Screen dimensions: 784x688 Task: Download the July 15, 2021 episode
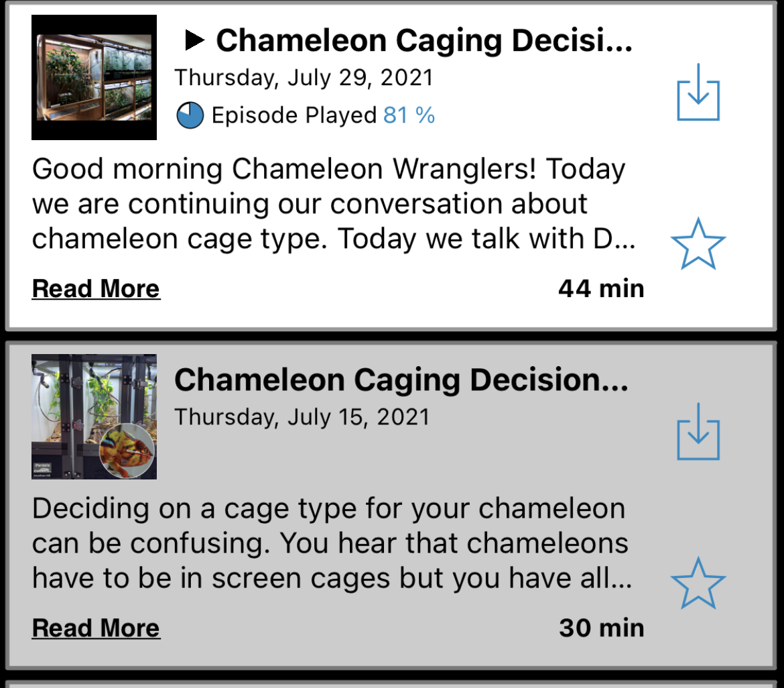click(698, 431)
